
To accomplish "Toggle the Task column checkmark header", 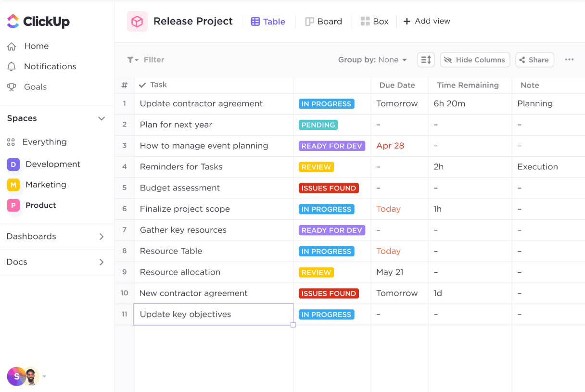I will [x=142, y=85].
